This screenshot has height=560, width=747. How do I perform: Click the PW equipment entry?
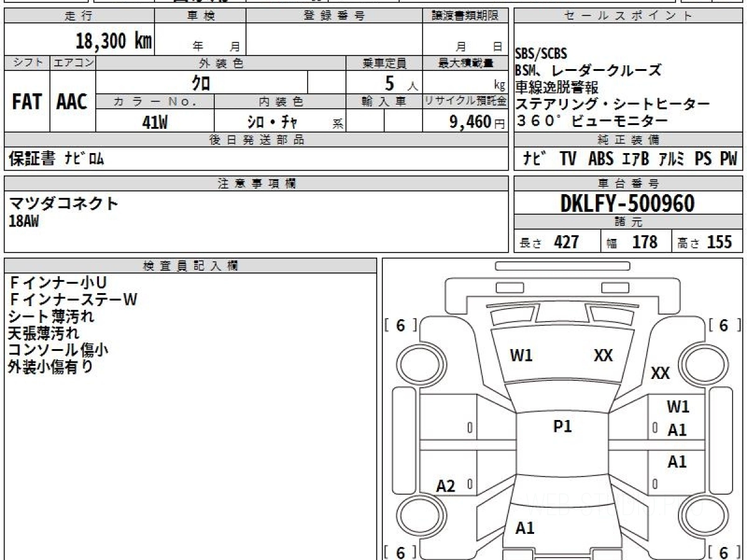click(x=728, y=159)
